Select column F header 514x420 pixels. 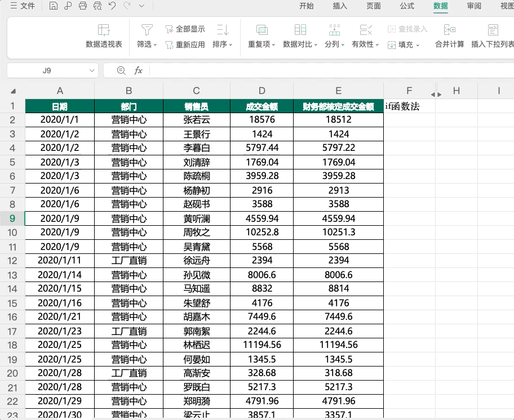pos(409,91)
